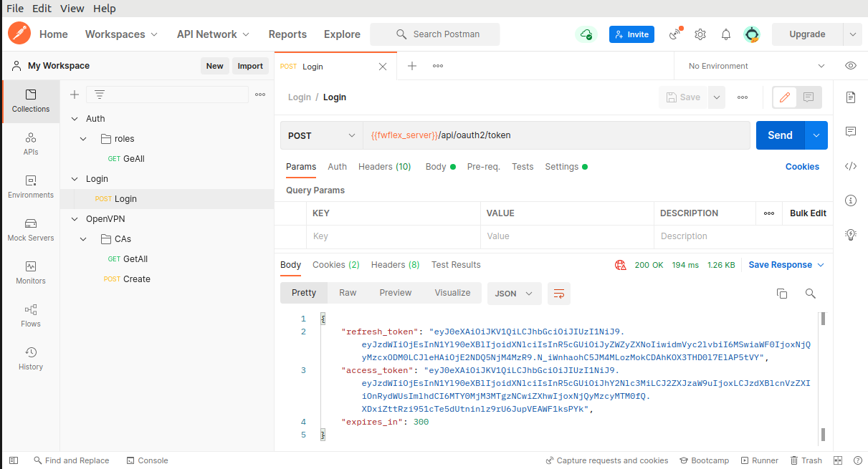Open the File menu
The width and height of the screenshot is (868, 469).
click(x=15, y=9)
